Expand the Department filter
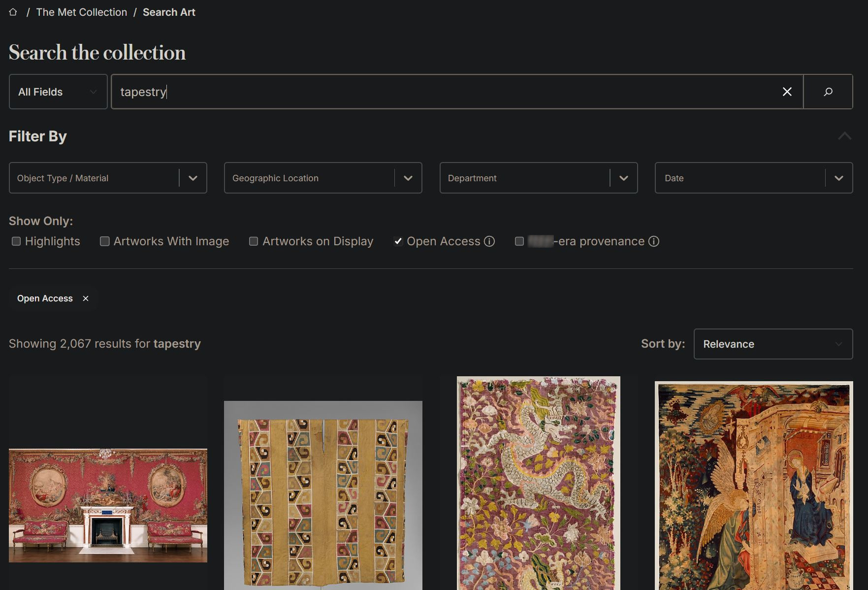This screenshot has width=868, height=590. point(539,178)
